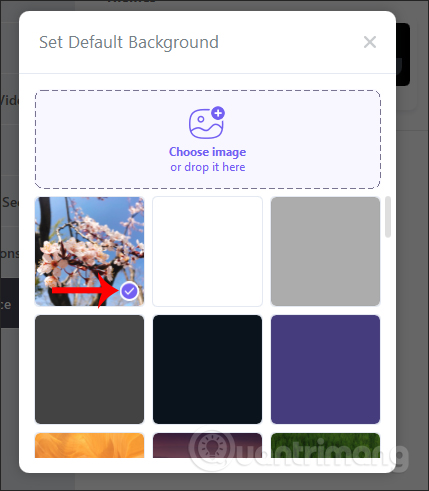Choose the green grass background thumbnail

(x=325, y=445)
